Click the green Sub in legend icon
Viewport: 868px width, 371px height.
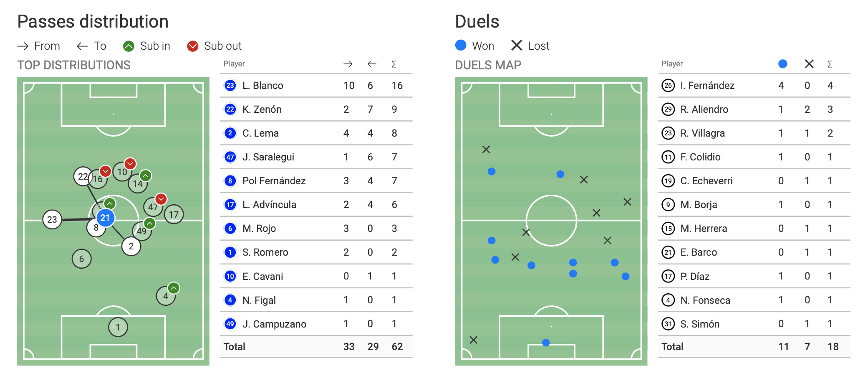[129, 46]
